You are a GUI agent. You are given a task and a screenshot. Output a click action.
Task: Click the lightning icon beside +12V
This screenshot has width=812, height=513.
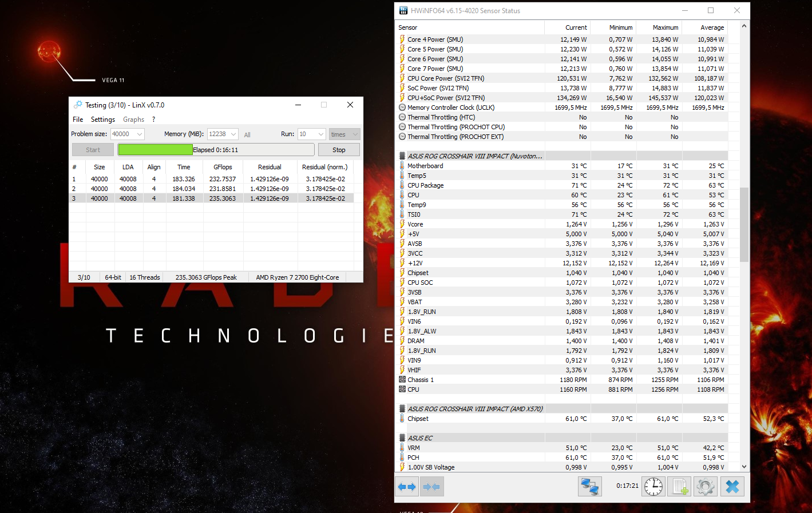pyautogui.click(x=402, y=263)
